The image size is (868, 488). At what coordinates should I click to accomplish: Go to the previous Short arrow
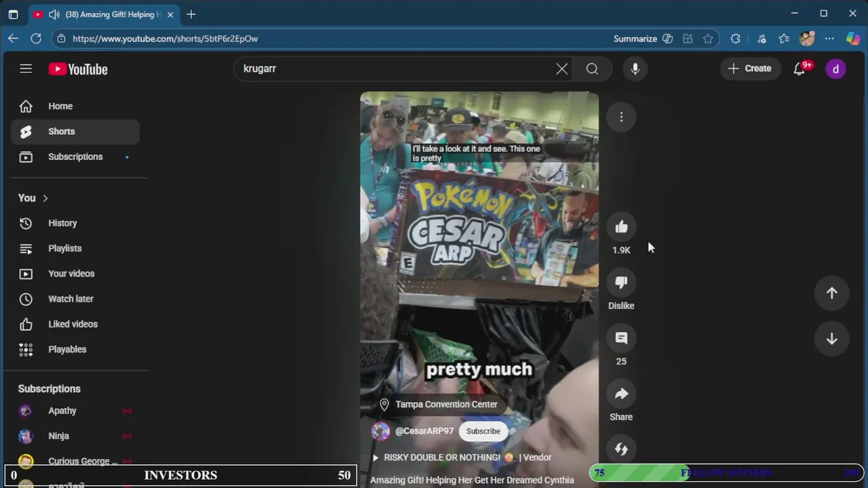tap(831, 293)
